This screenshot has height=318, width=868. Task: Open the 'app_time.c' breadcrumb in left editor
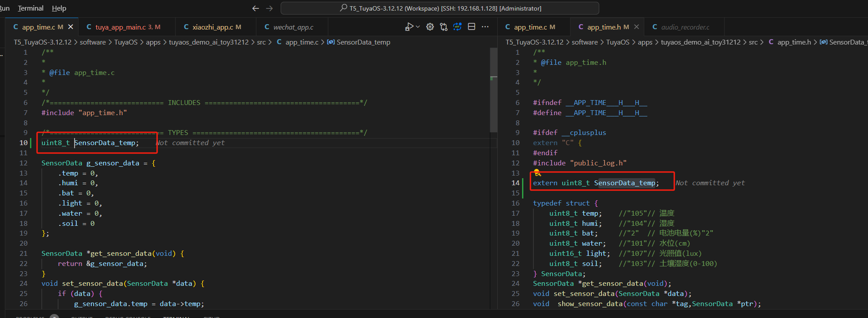click(302, 42)
